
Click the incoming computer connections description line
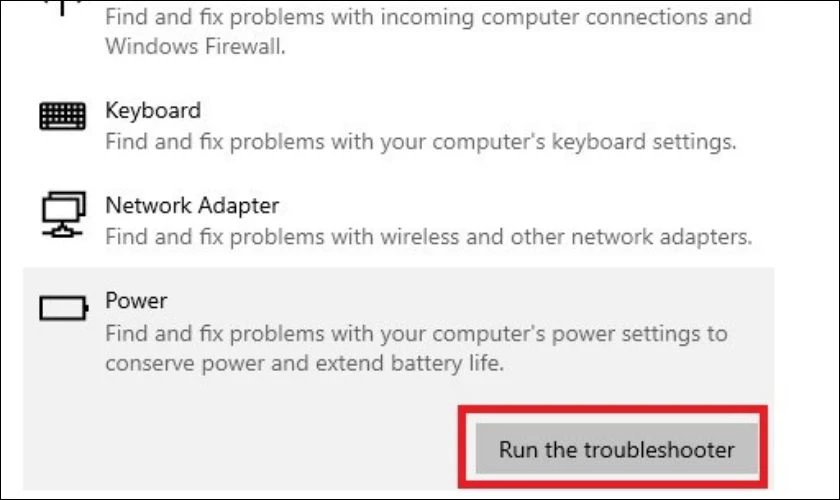[x=428, y=17]
